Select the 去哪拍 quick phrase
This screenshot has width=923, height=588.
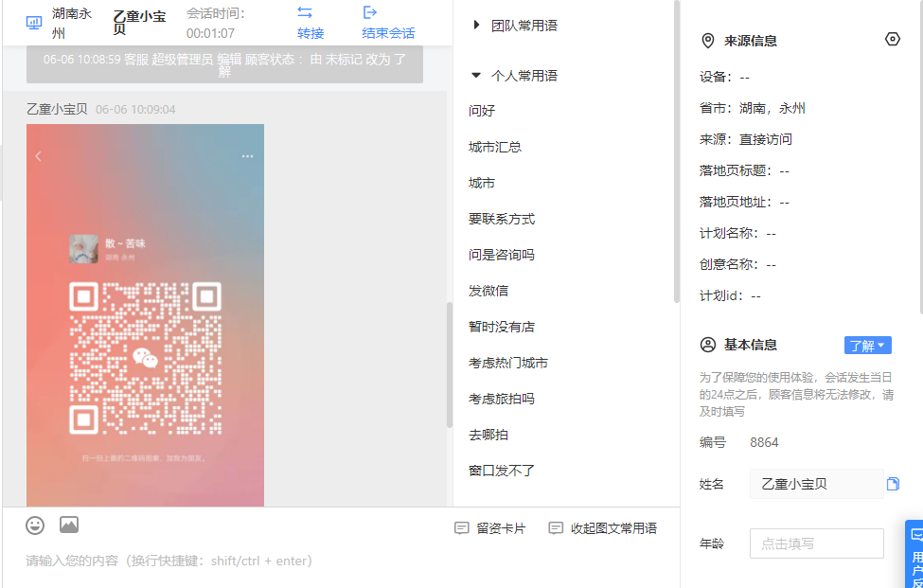(488, 435)
